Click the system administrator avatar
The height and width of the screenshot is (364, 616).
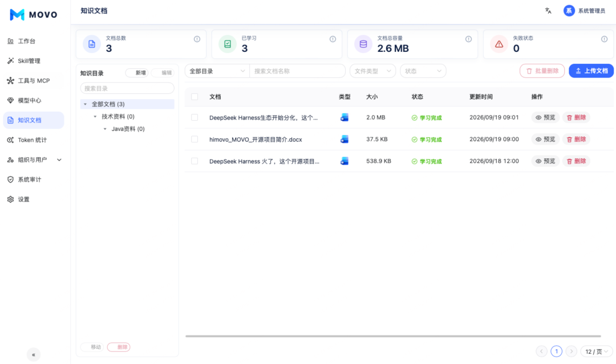tap(569, 11)
